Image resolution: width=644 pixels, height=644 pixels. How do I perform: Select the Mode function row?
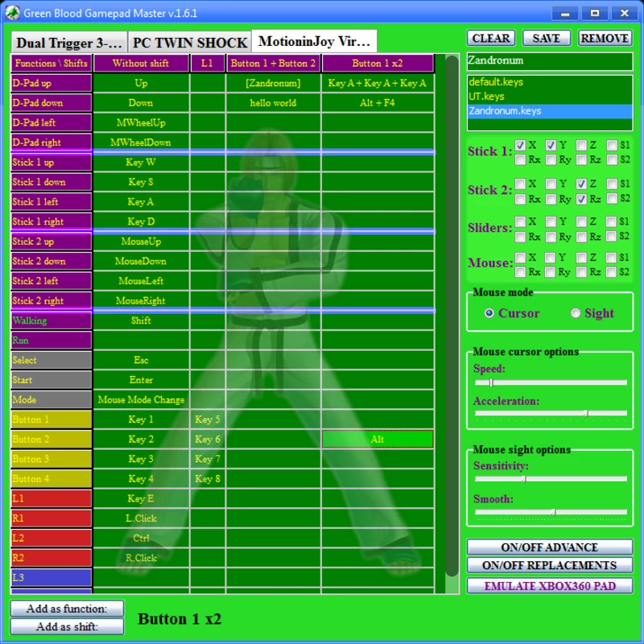pyautogui.click(x=52, y=399)
